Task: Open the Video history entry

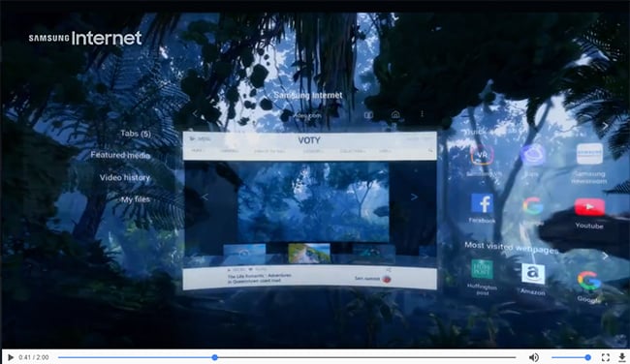Action: coord(125,177)
